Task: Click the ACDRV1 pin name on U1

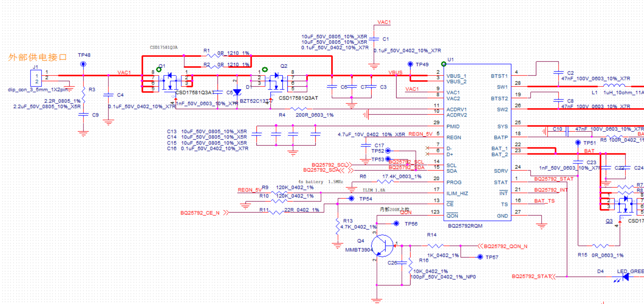Action: click(x=457, y=109)
